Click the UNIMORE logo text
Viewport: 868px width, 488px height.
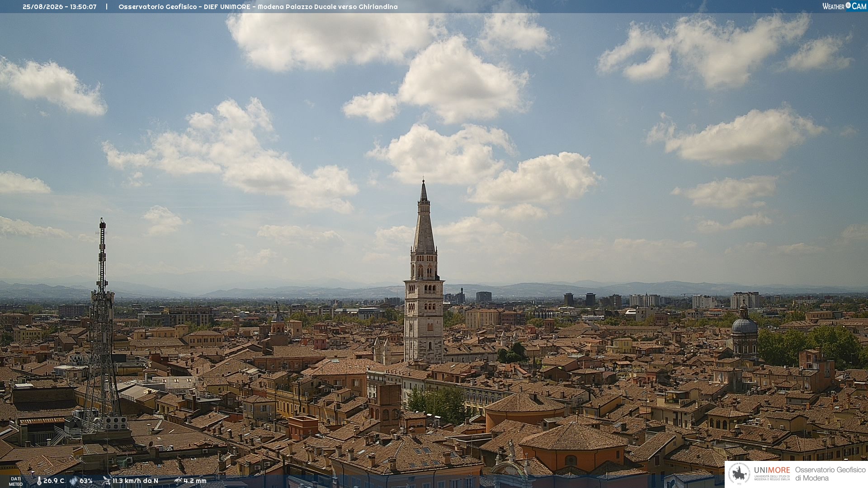pos(772,470)
